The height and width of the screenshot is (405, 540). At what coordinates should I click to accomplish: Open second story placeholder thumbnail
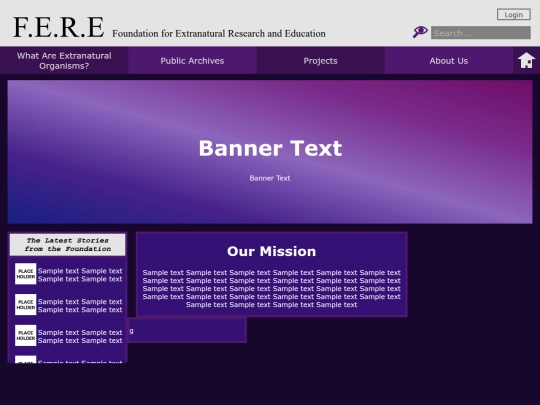[25, 304]
